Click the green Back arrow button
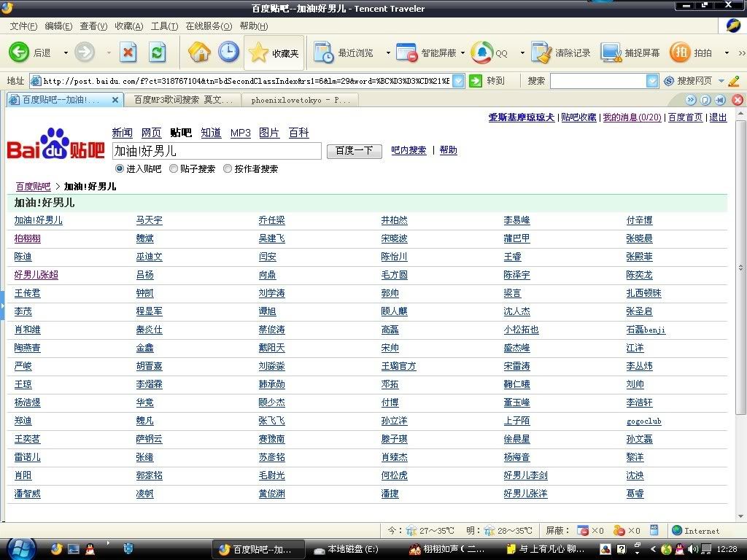747x560 pixels. (19, 52)
